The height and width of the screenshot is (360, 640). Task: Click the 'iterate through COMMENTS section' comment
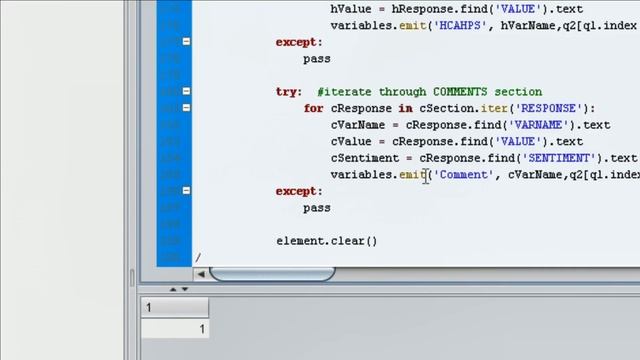(x=430, y=91)
